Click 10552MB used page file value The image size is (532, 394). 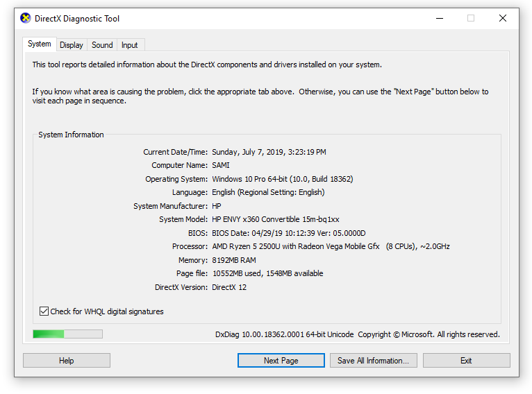coord(267,273)
